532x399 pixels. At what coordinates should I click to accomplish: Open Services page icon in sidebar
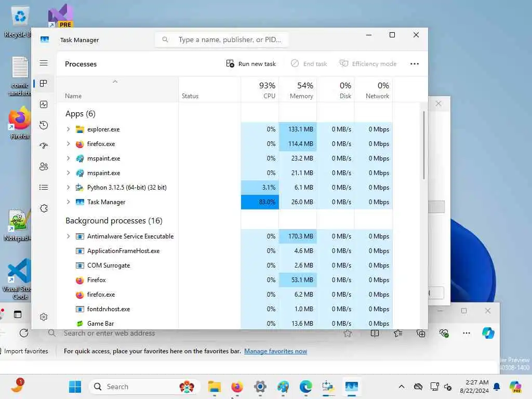pos(44,208)
